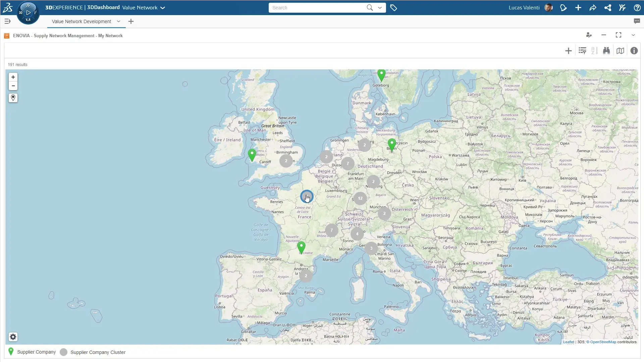Add a new dashboard tab
The width and height of the screenshot is (644, 362).
coord(131,21)
